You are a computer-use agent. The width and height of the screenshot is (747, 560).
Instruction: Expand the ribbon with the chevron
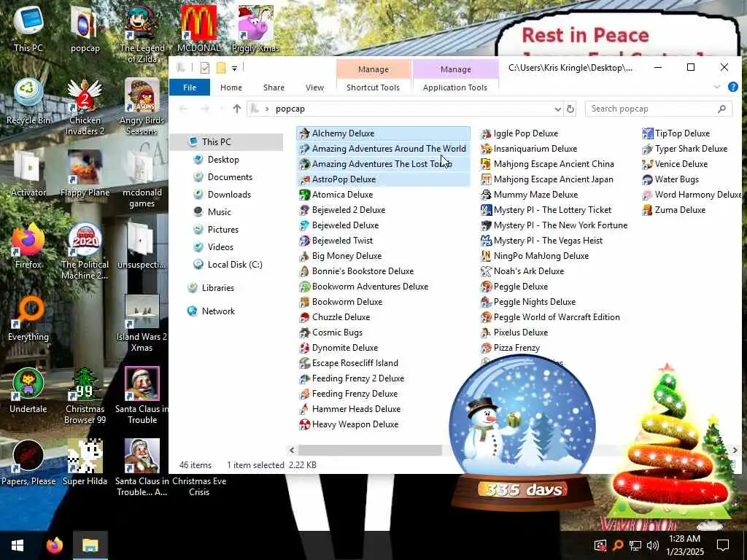[717, 87]
